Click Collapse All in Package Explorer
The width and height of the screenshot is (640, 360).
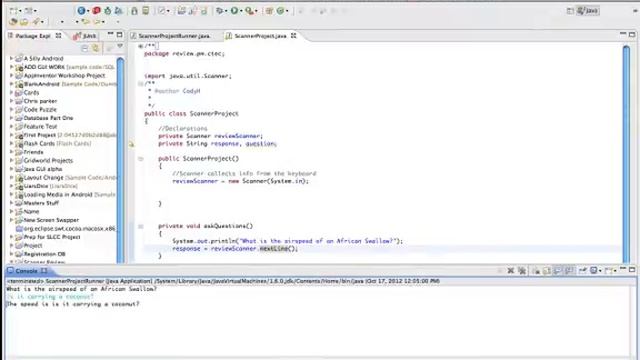(84, 48)
